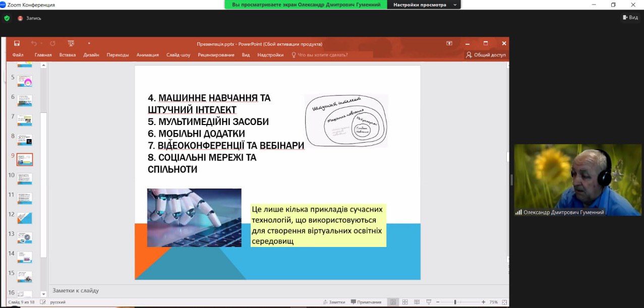Switch to reading view icon in status bar

click(416, 302)
